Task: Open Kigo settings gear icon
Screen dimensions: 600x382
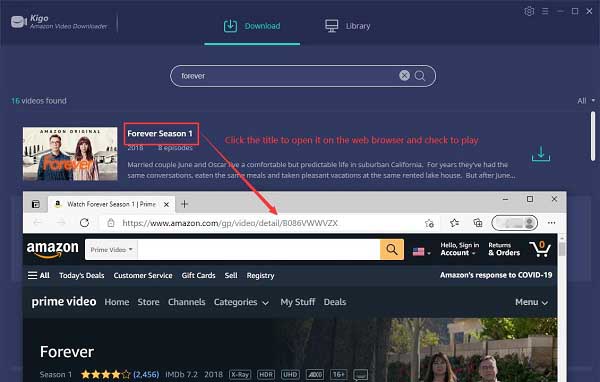Action: pos(529,11)
